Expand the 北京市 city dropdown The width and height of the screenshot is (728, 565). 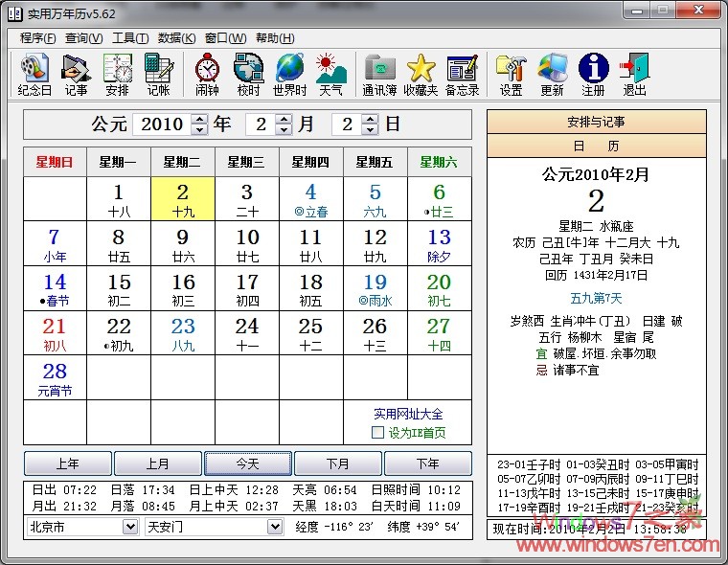click(x=130, y=527)
